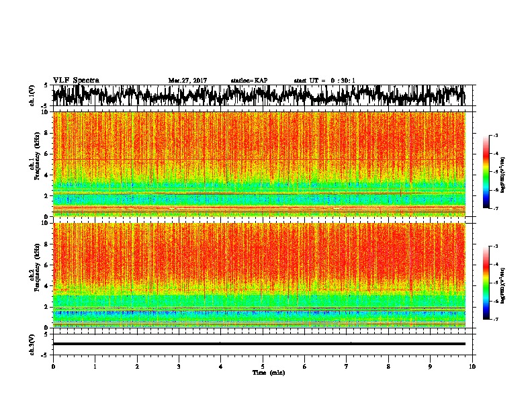Click the 'VLF Spectra' title text
This screenshot has height=411, width=532.
[76, 81]
